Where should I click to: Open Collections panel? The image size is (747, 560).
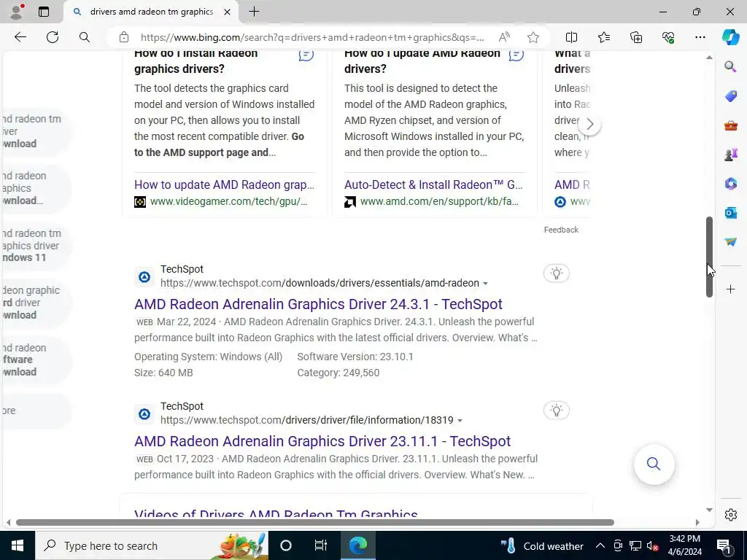[636, 37]
